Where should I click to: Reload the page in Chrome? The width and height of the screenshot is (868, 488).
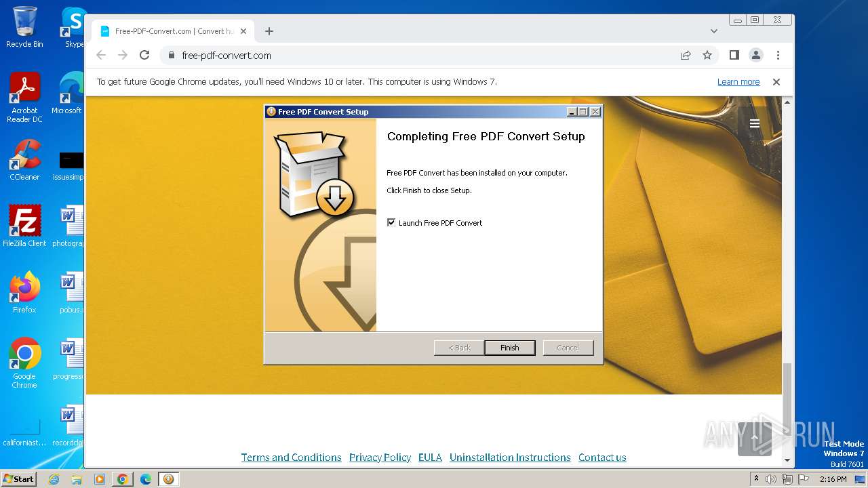tap(144, 55)
